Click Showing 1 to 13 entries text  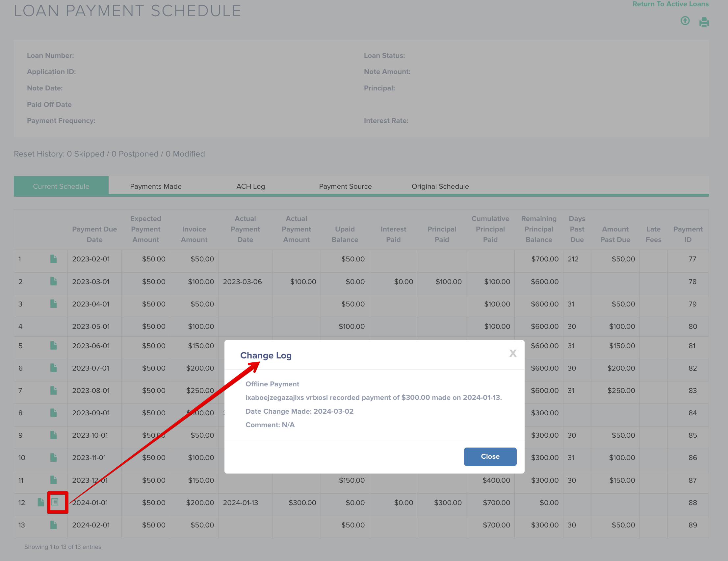click(x=63, y=547)
